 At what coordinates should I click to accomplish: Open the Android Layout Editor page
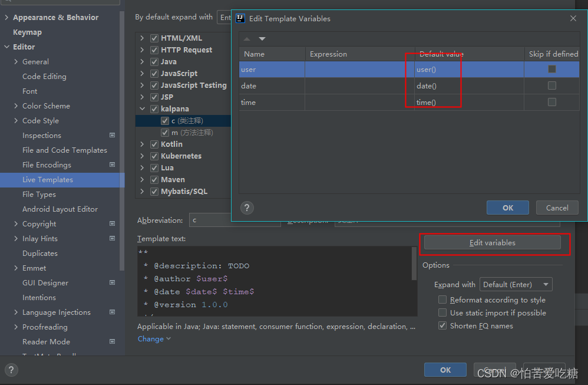point(60,209)
